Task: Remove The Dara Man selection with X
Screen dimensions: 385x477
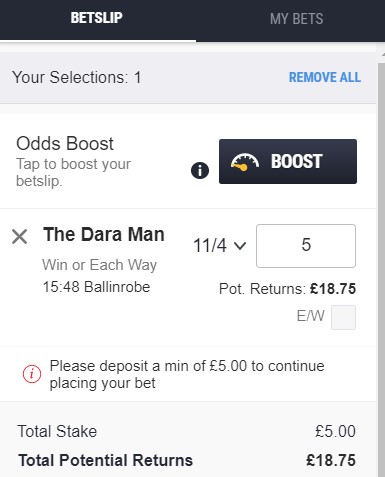Action: [x=19, y=237]
